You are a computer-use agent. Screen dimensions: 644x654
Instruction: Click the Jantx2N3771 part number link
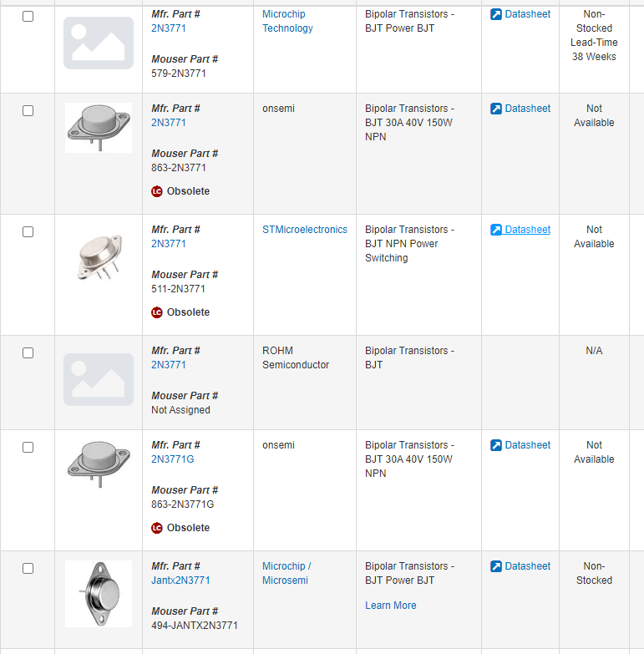[x=180, y=580]
